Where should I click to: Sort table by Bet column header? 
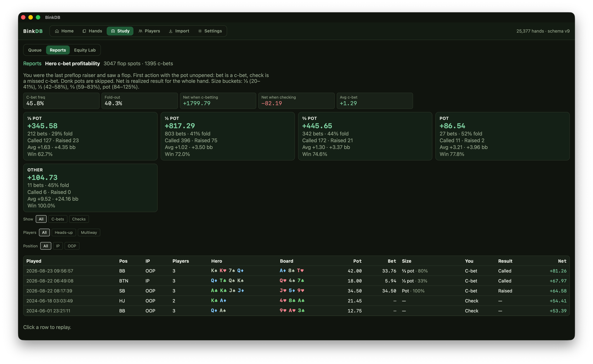click(x=392, y=261)
